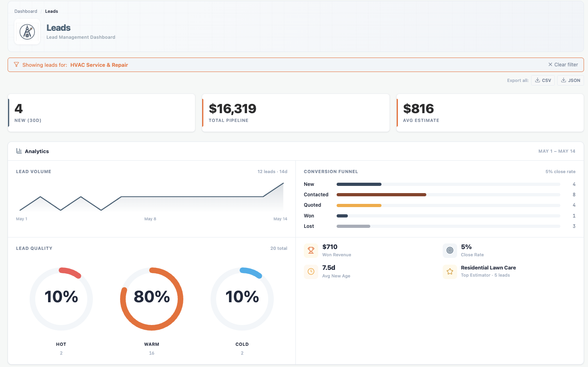Image resolution: width=588 pixels, height=367 pixels.
Task: Click the 'Contacted' funnel row label
Action: (x=316, y=195)
